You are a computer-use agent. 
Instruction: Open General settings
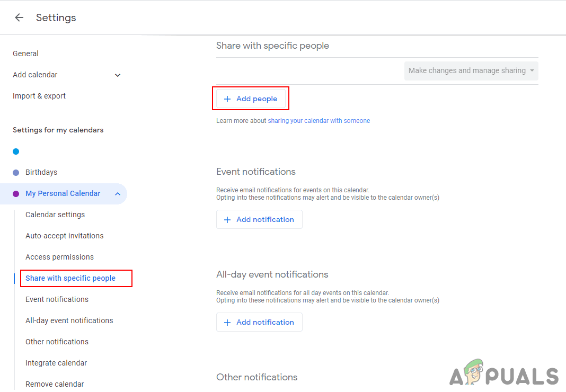click(x=25, y=54)
